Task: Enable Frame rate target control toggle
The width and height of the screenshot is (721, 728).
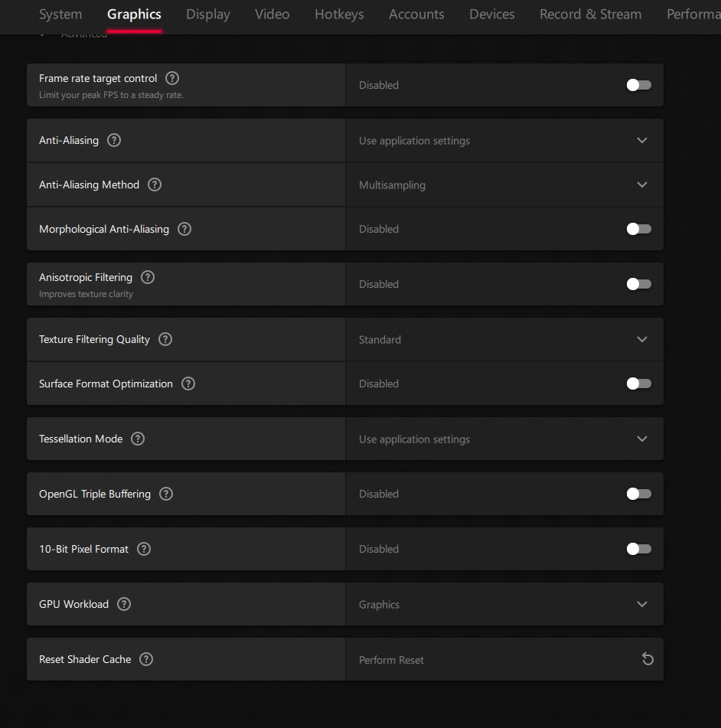Action: click(638, 85)
